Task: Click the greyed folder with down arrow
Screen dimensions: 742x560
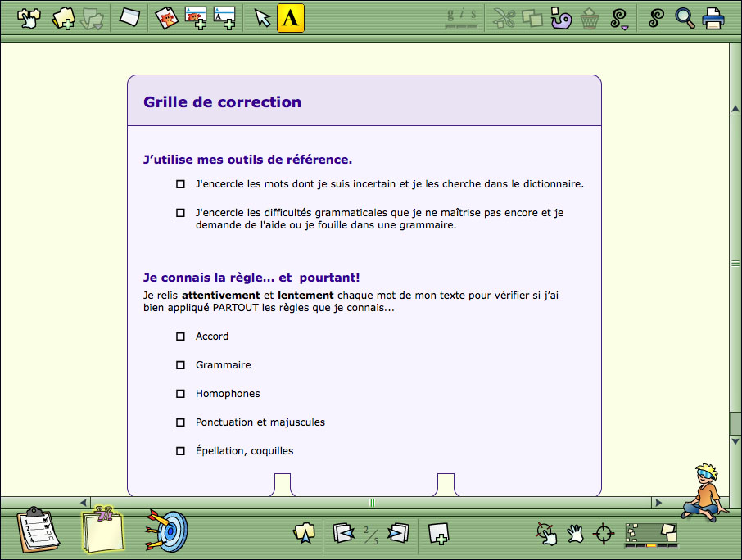Action: tap(92, 19)
